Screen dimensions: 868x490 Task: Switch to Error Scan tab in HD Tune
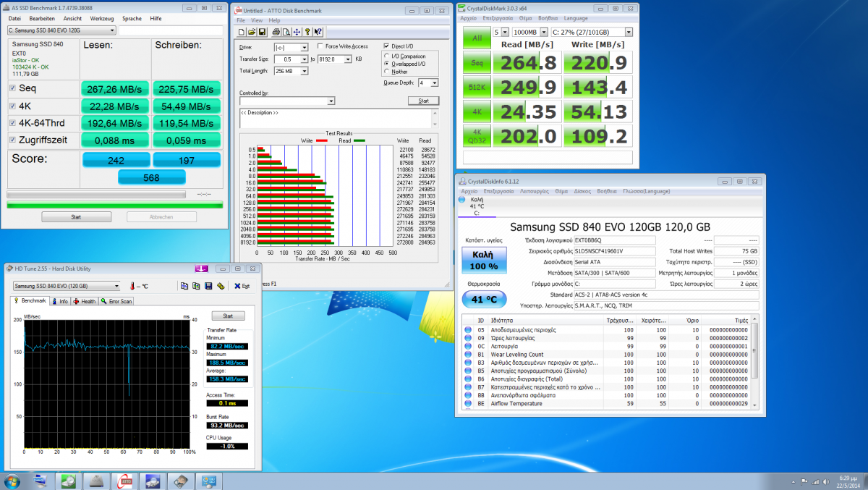point(116,301)
